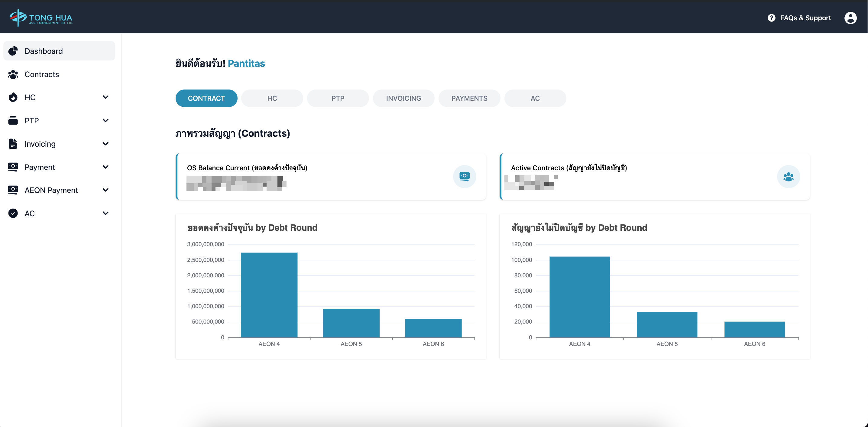The height and width of the screenshot is (427, 868).
Task: Switch to the PAYMENTS tab
Action: [469, 98]
